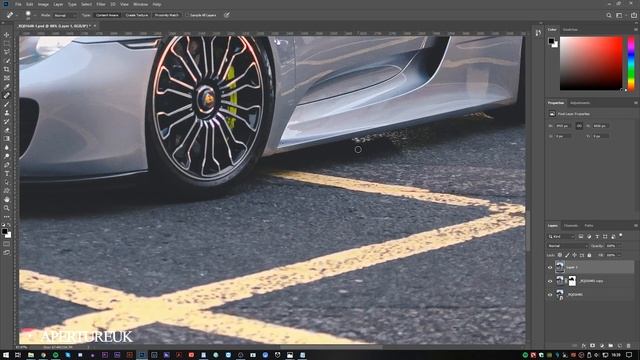The image size is (640, 360).
Task: Choose the Content-Aware type button
Action: [107, 15]
